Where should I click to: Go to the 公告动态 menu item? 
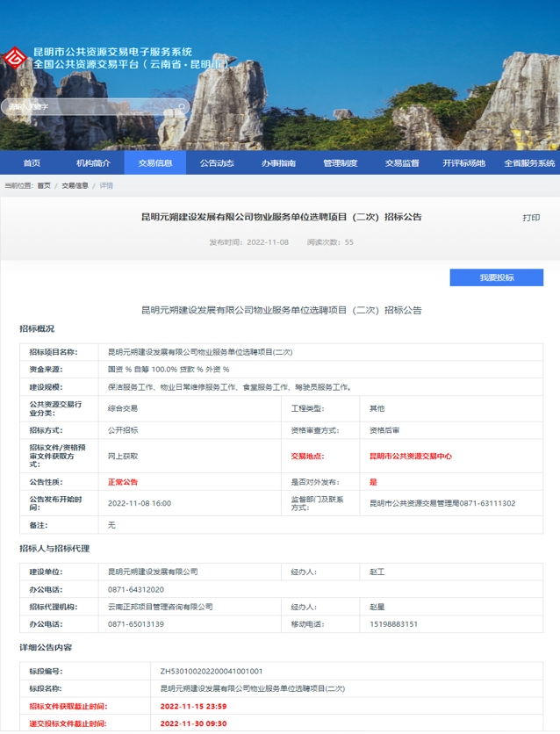coord(216,163)
